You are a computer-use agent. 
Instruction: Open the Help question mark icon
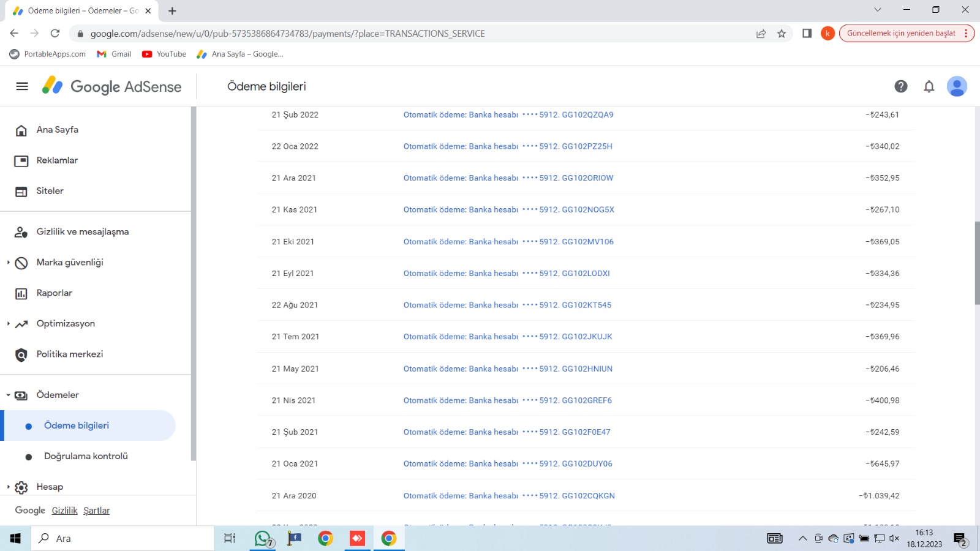(900, 86)
